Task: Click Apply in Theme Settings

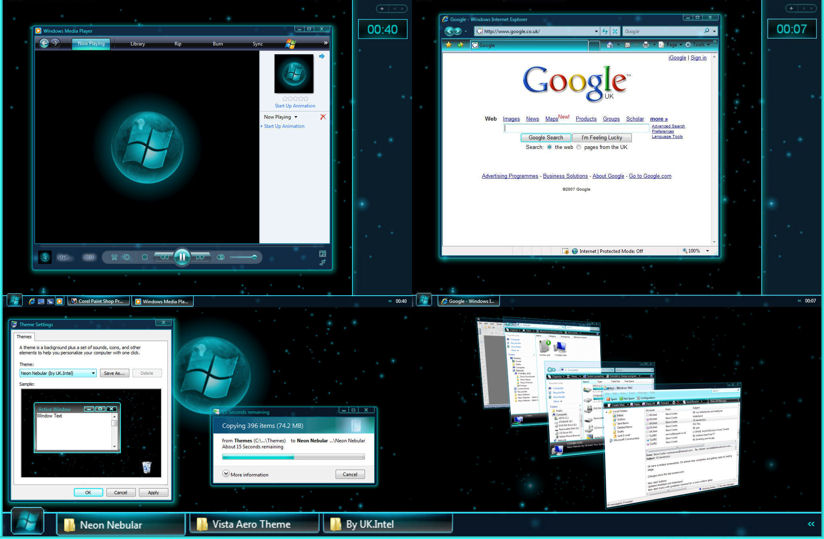Action: (153, 492)
